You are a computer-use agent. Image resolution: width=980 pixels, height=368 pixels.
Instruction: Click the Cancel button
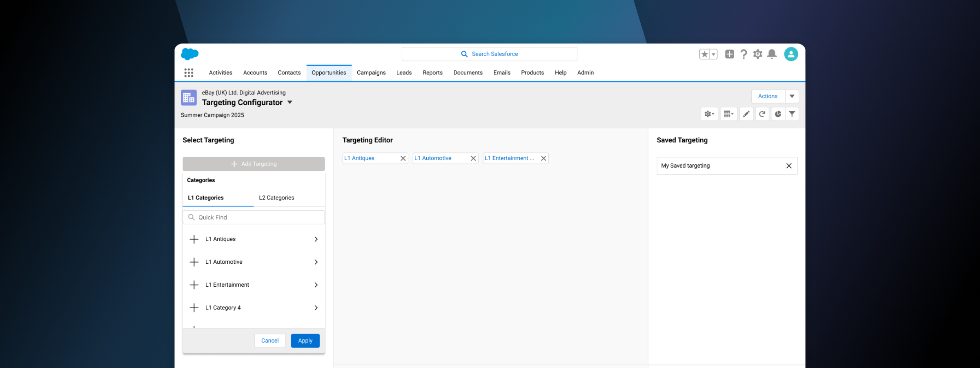[x=270, y=341]
